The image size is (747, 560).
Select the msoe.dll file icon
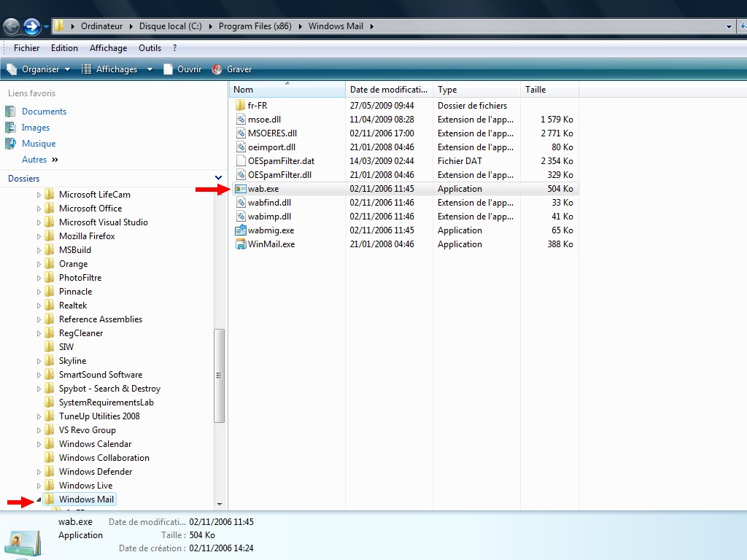241,120
